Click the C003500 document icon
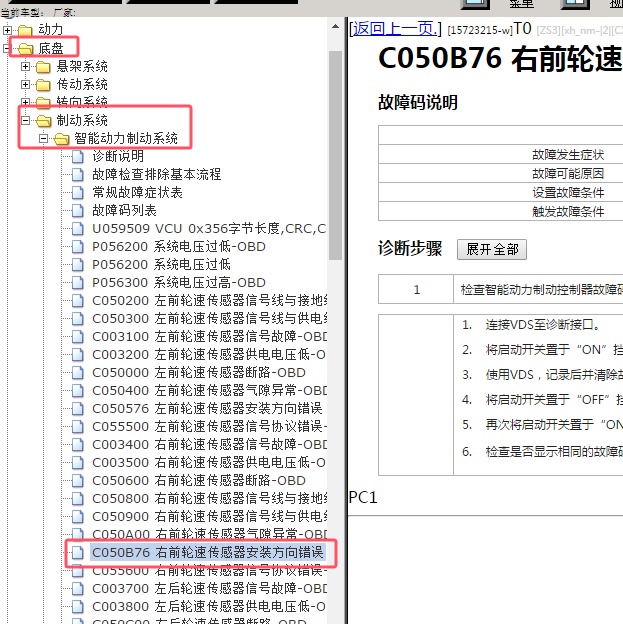This screenshot has height=624, width=623. click(x=78, y=462)
